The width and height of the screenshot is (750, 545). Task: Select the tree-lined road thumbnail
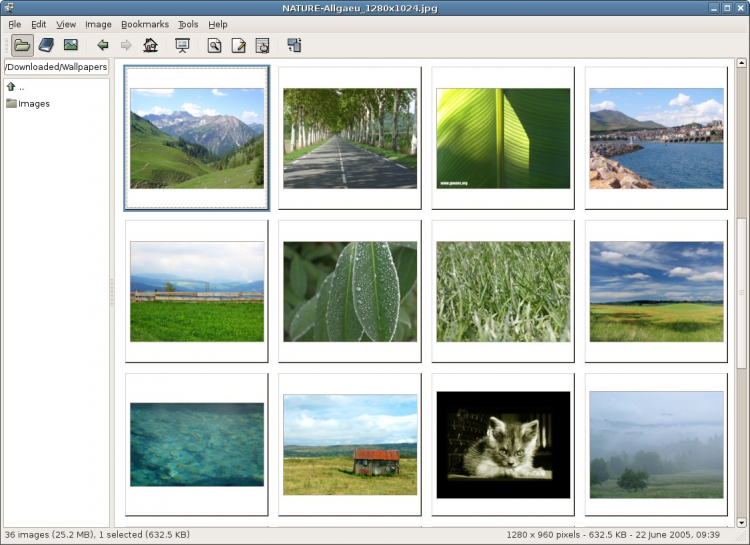350,138
